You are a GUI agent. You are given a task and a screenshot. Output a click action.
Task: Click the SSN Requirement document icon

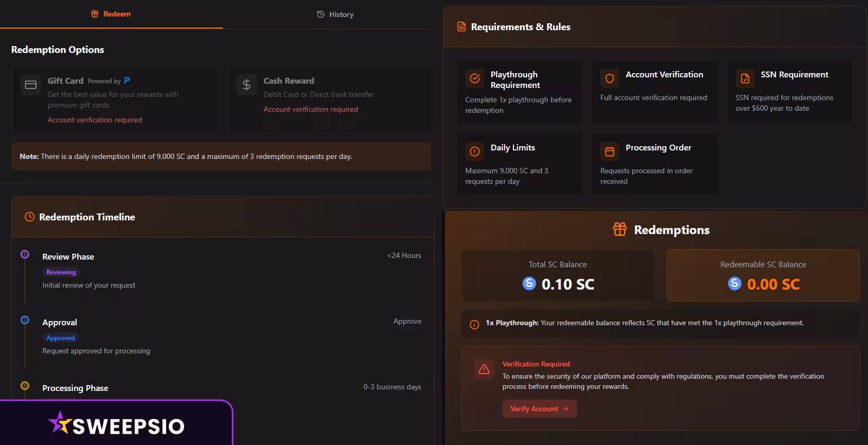point(745,78)
